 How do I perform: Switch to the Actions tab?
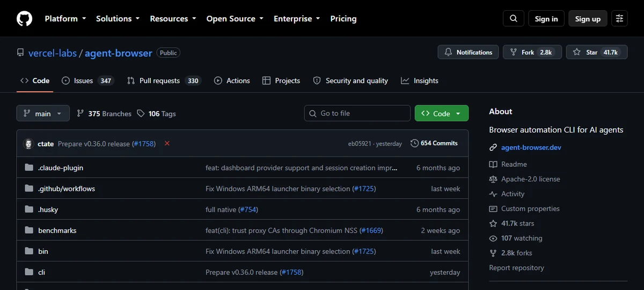(232, 81)
